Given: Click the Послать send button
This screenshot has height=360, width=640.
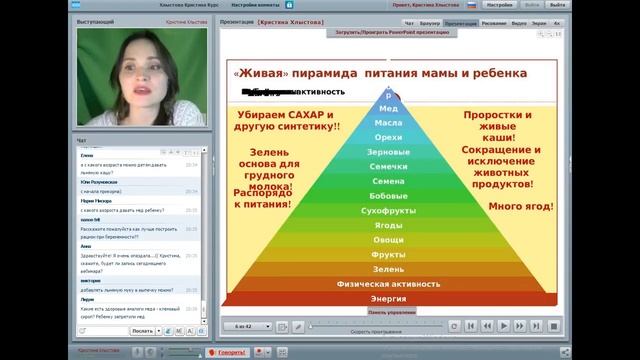Looking at the screenshot, I should (x=142, y=331).
